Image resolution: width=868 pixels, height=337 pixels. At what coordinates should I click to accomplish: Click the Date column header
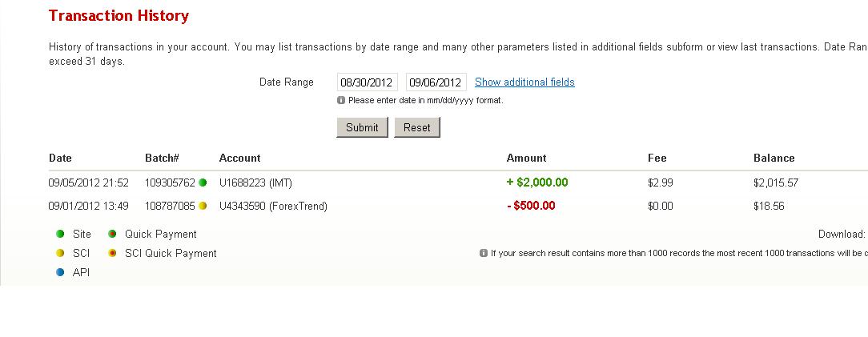pos(60,158)
